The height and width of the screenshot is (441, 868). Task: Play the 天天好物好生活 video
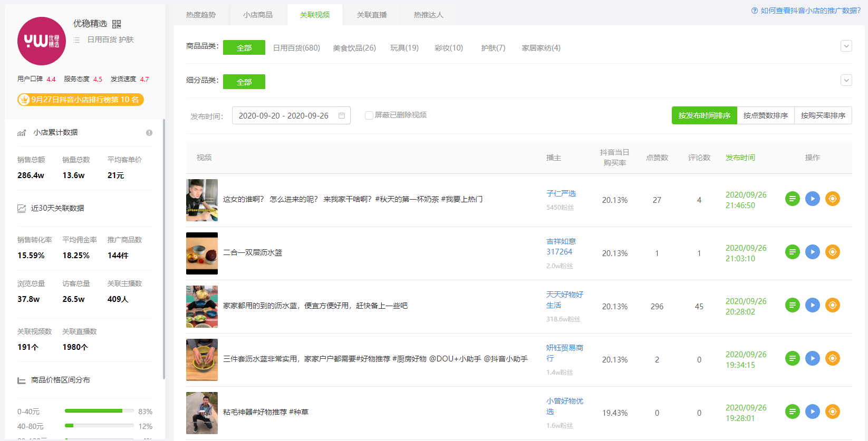pyautogui.click(x=813, y=305)
